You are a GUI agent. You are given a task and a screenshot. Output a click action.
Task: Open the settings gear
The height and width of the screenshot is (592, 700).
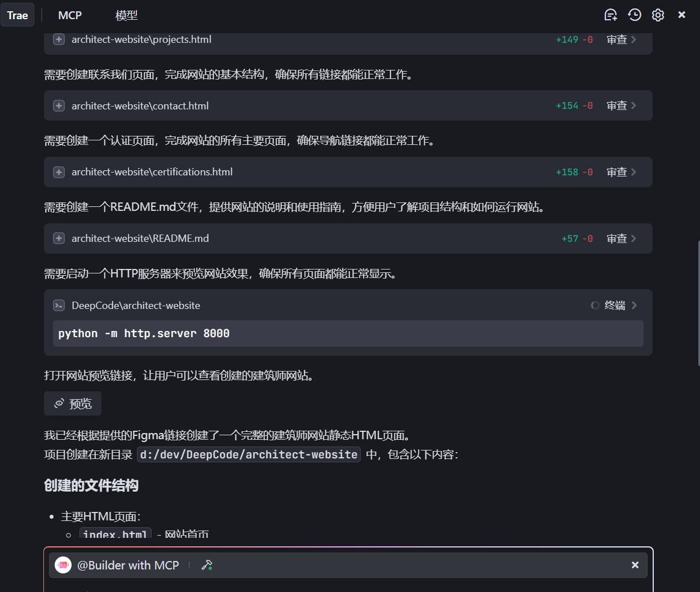tap(658, 15)
